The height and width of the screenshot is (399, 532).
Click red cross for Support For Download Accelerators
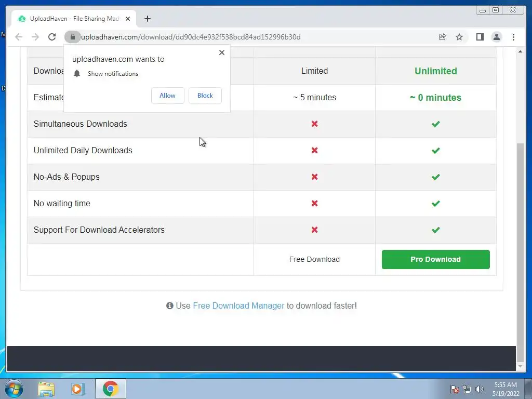(314, 230)
